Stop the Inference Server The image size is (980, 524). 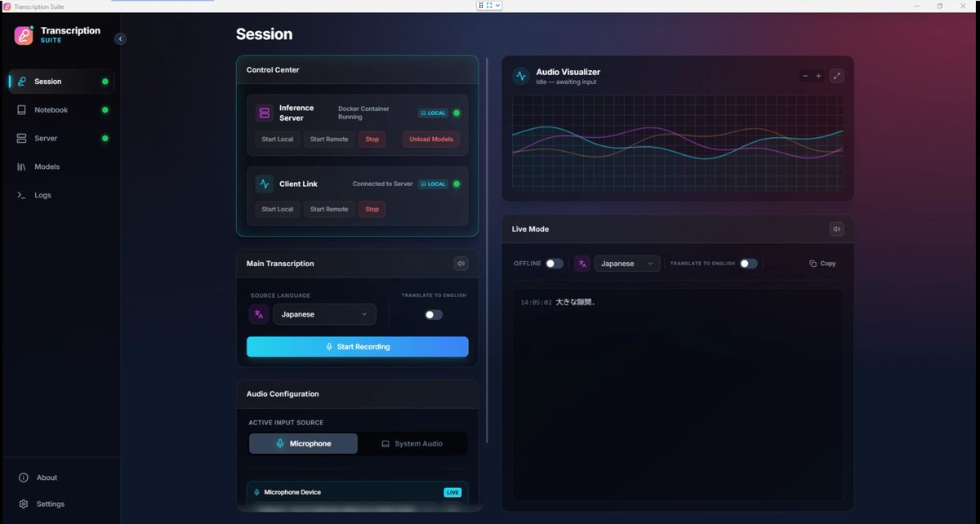372,140
